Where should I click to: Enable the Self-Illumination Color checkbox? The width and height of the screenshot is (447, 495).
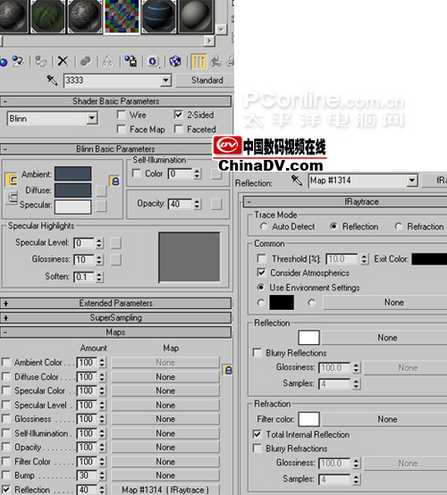pyautogui.click(x=136, y=174)
